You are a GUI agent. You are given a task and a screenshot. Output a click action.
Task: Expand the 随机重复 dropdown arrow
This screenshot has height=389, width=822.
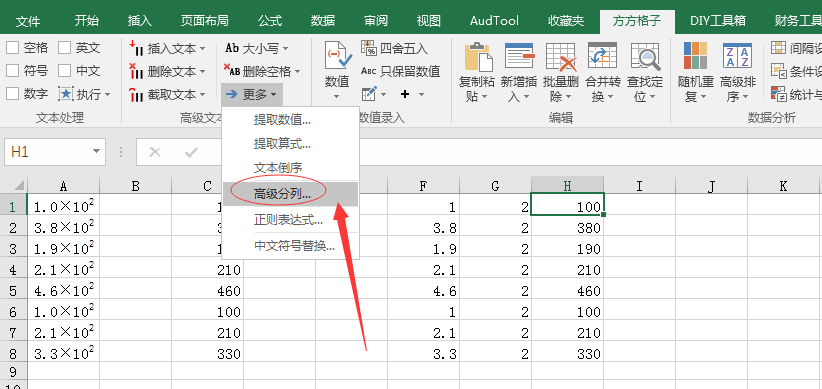coord(704,96)
